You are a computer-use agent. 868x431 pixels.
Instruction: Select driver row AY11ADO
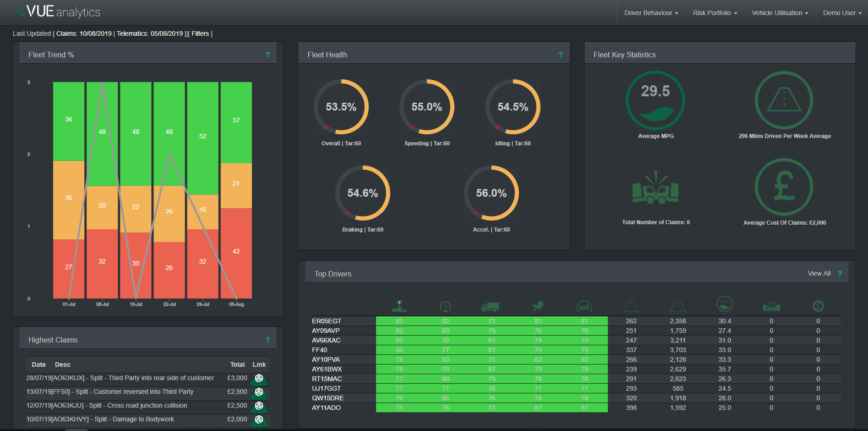coord(576,408)
